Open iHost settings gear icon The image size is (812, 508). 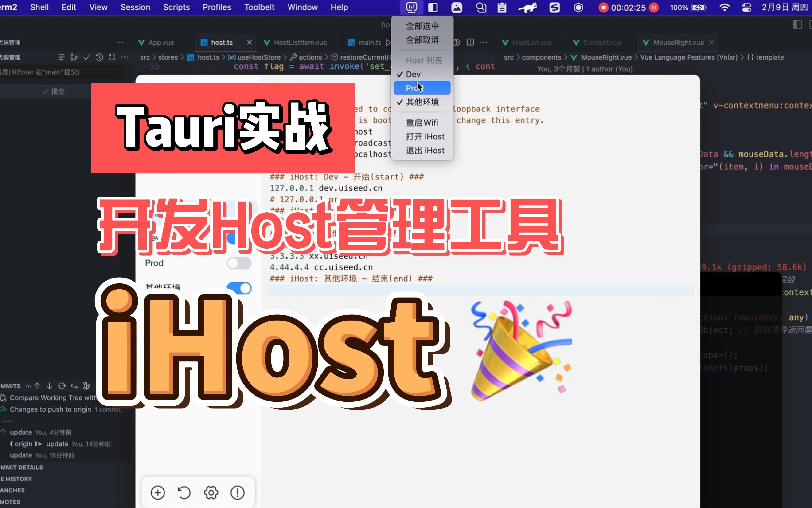(x=211, y=492)
